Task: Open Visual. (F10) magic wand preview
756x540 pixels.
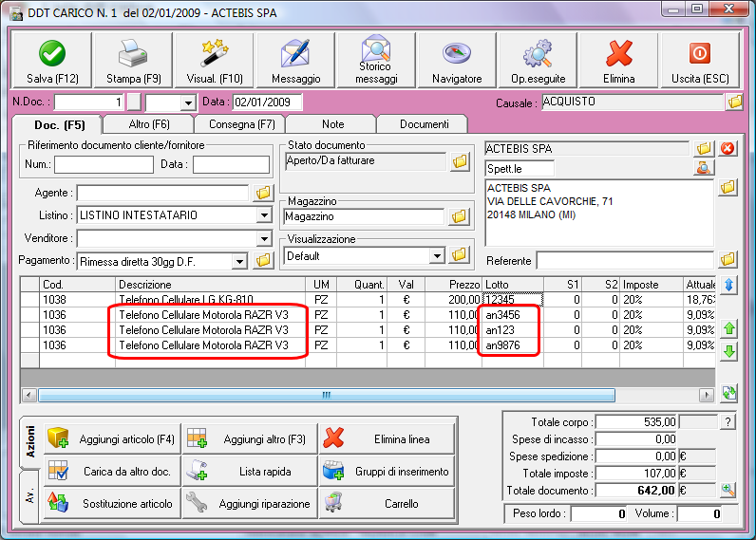Action: coord(215,61)
